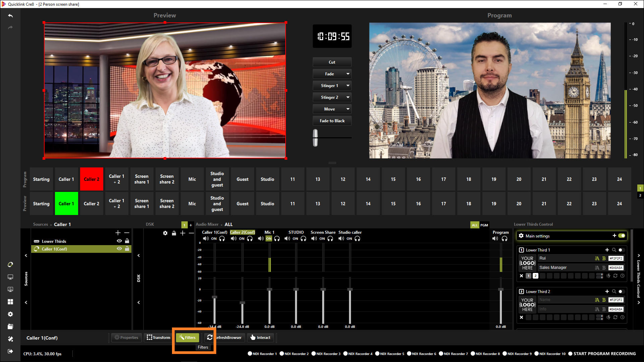Open Transform for Caller 1(Conf)
Screen dimensions: 644x362
[x=159, y=338]
